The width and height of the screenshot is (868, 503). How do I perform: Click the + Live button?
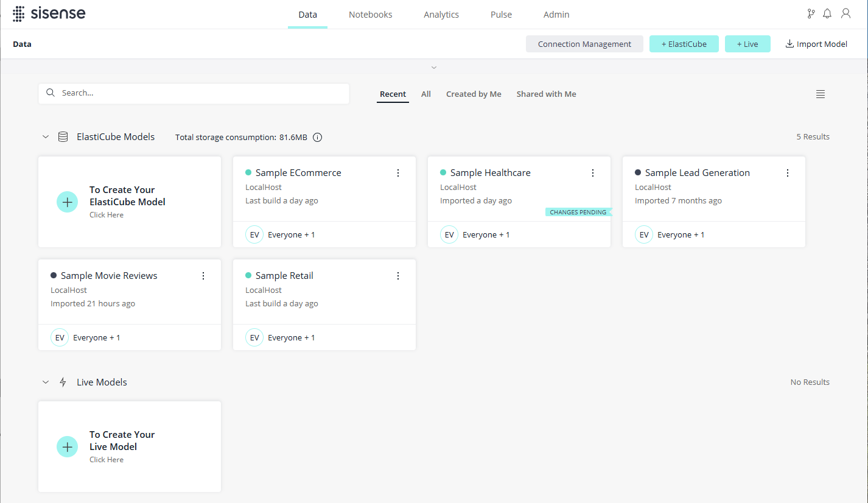pyautogui.click(x=747, y=44)
